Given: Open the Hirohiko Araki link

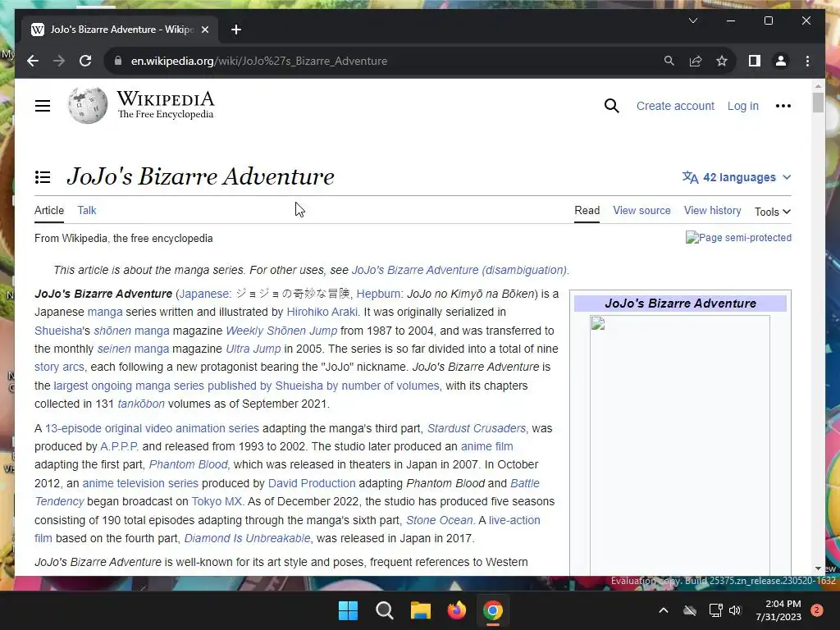Looking at the screenshot, I should (322, 312).
